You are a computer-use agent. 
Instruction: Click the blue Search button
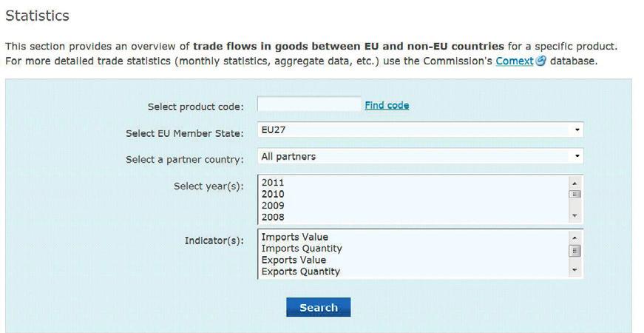[319, 308]
